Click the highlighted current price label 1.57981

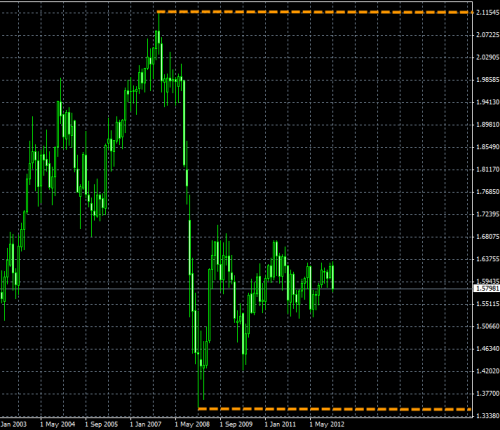(x=487, y=289)
